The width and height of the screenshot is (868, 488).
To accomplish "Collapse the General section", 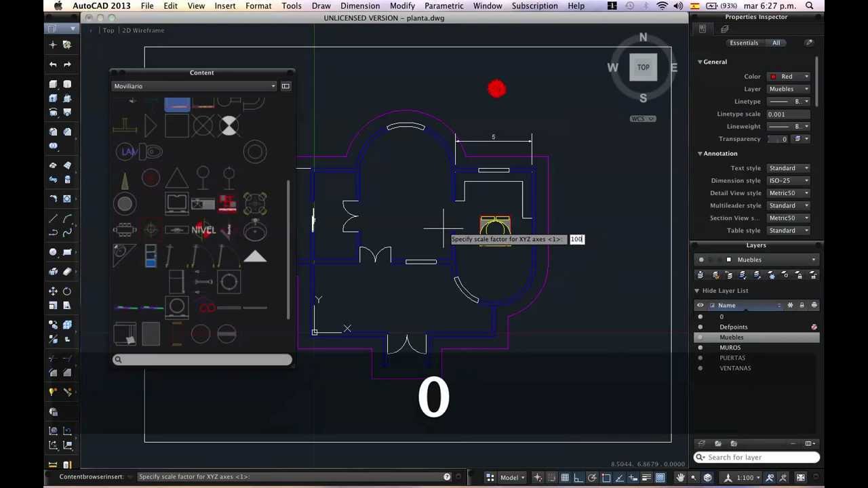I will pos(700,62).
